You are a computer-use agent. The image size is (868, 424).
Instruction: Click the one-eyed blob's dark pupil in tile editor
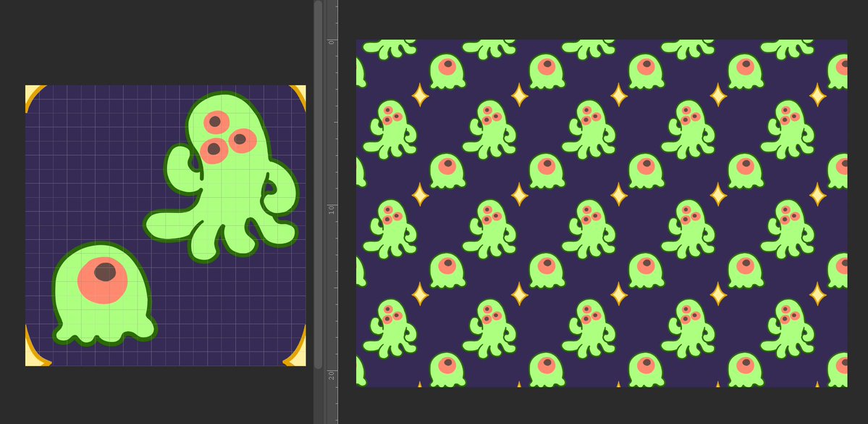coord(105,272)
